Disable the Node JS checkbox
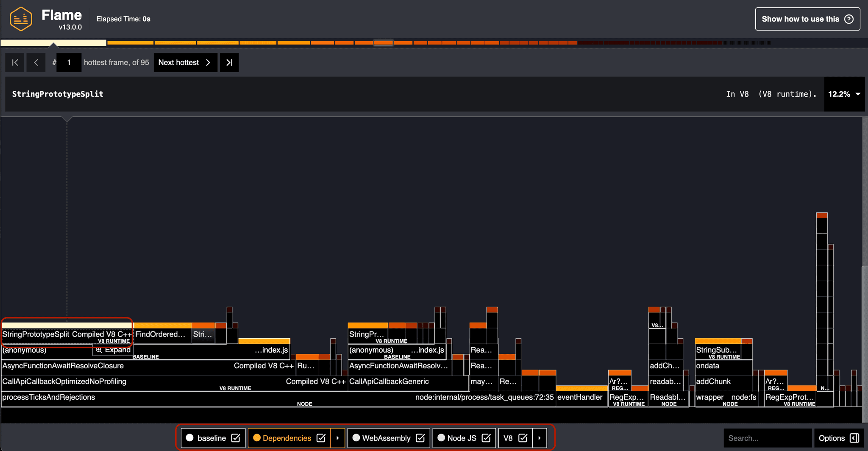 click(486, 438)
